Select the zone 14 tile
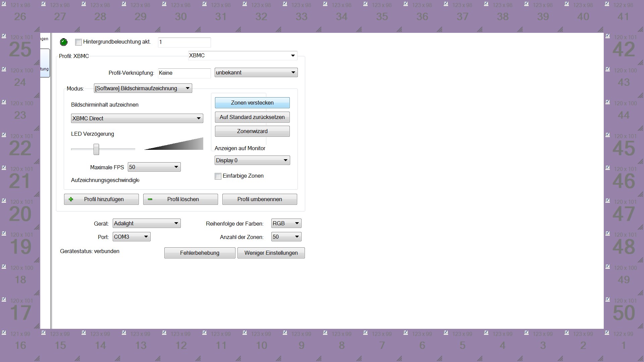 [100, 345]
